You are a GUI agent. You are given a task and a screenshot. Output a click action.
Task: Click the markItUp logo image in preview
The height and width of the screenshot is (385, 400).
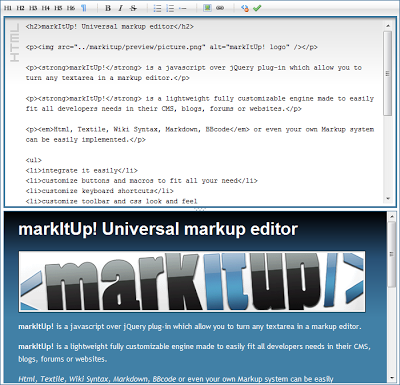coord(192,282)
